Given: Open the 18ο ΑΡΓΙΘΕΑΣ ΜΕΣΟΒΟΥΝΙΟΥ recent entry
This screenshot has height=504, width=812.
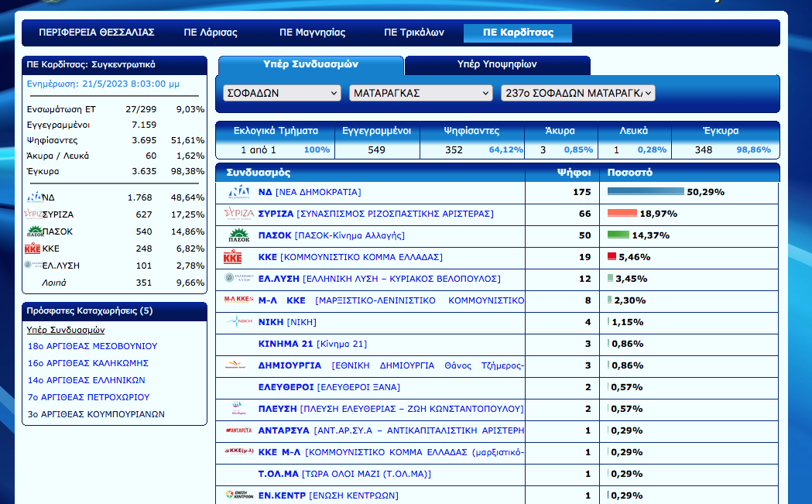Looking at the screenshot, I should click(x=92, y=346).
